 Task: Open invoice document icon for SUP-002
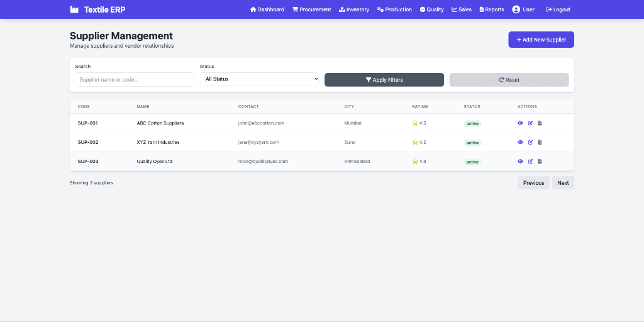[x=540, y=142]
